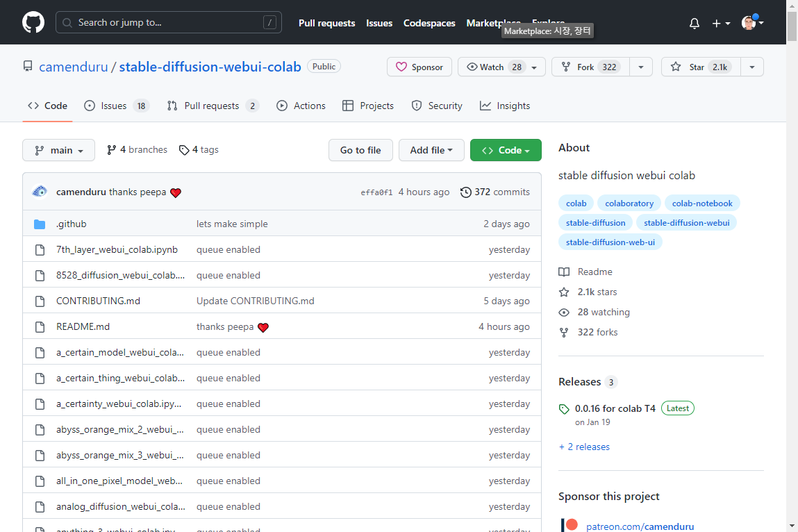The height and width of the screenshot is (532, 798).
Task: Open the Add file dropdown
Action: (431, 150)
